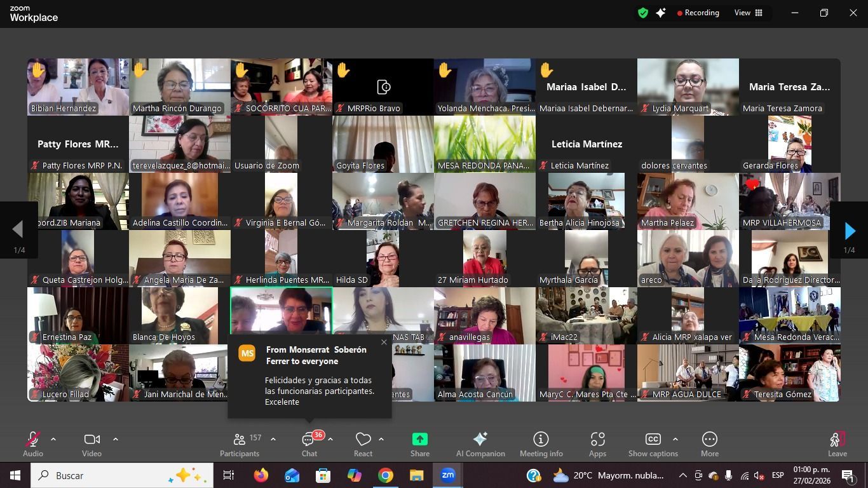The width and height of the screenshot is (868, 488).
Task: Click the taskbar Buscar search box
Action: (x=121, y=475)
